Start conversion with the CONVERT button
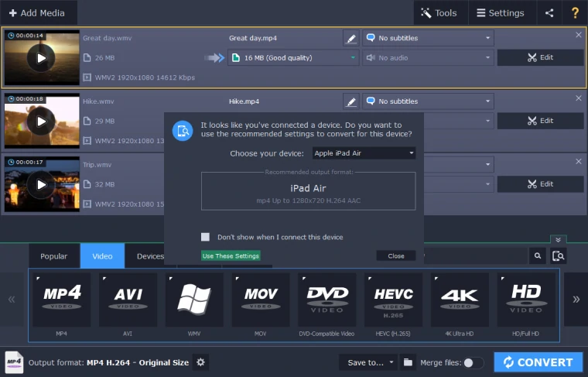Screen dimensions: 588x377 pos(538,362)
